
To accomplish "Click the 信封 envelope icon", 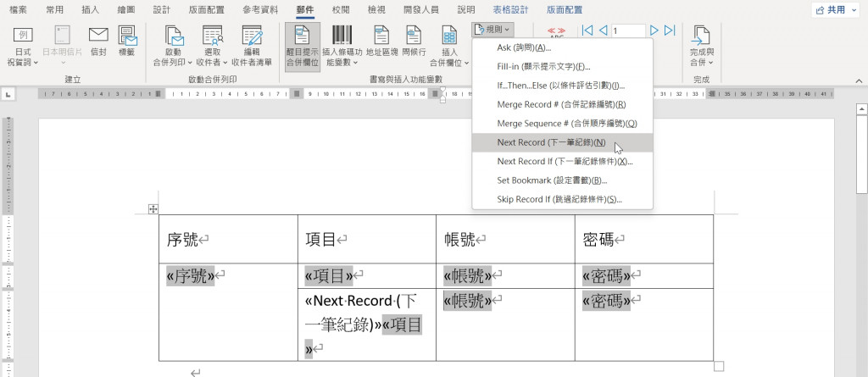I will pyautogui.click(x=98, y=42).
